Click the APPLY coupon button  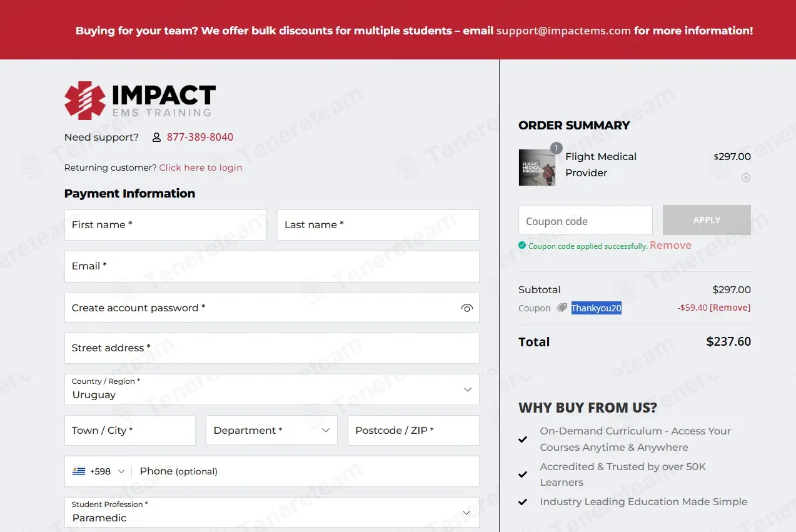[707, 220]
